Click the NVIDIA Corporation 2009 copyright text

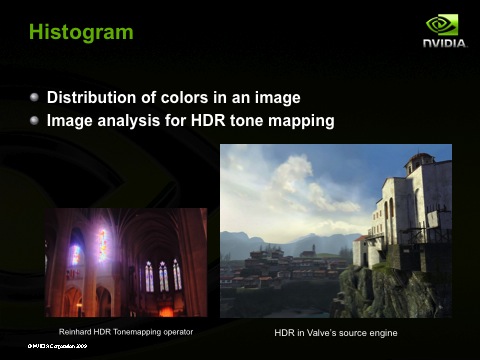pyautogui.click(x=57, y=346)
